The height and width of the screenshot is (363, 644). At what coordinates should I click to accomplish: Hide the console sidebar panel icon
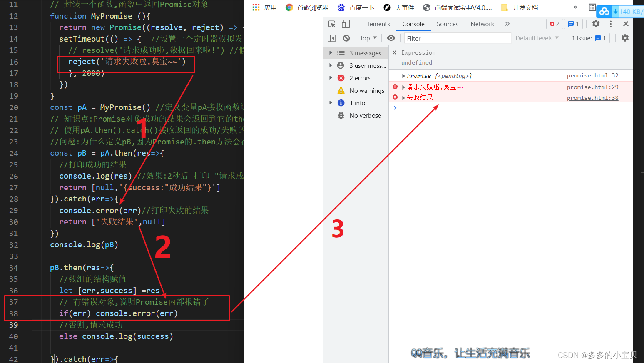pyautogui.click(x=332, y=38)
